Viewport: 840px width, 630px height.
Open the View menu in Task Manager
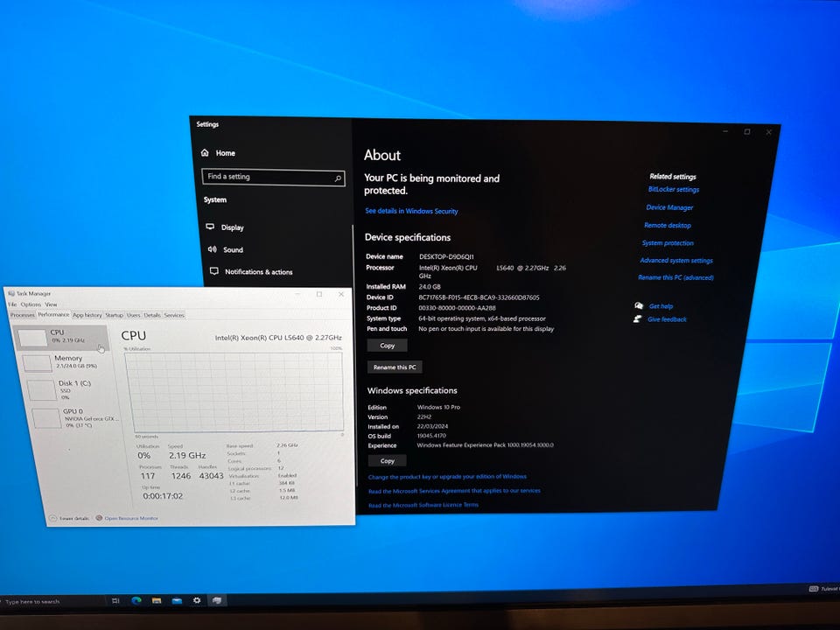tap(51, 304)
